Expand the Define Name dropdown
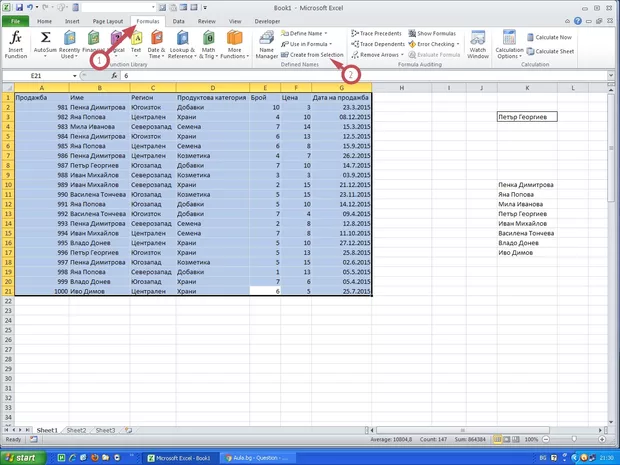 tap(307, 33)
